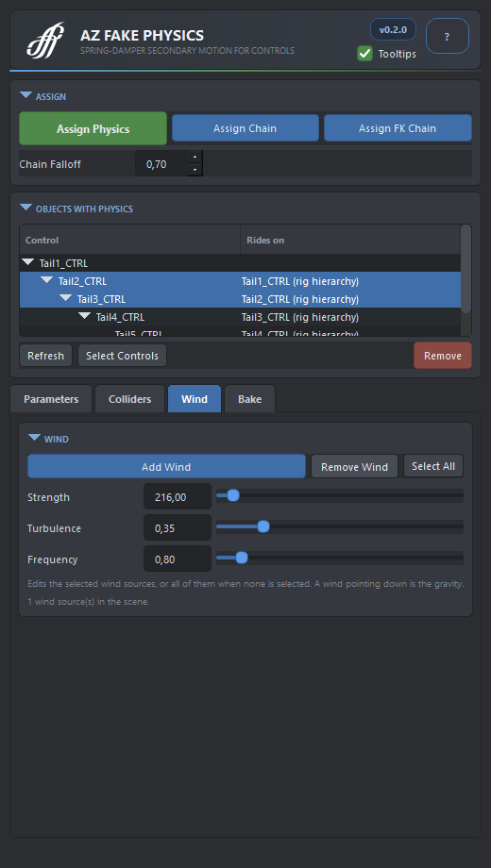The width and height of the screenshot is (491, 868).
Task: Collapse the WIND section
Action: pos(34,439)
